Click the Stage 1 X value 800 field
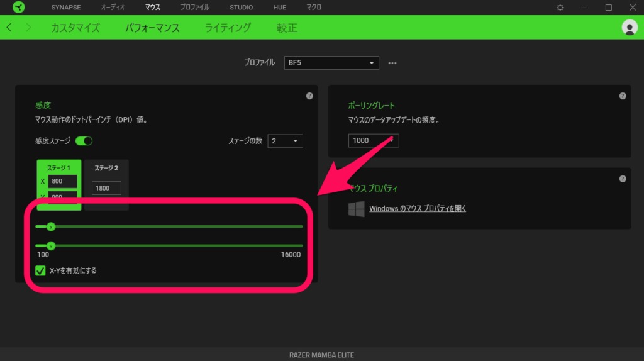The height and width of the screenshot is (361, 644). (62, 181)
